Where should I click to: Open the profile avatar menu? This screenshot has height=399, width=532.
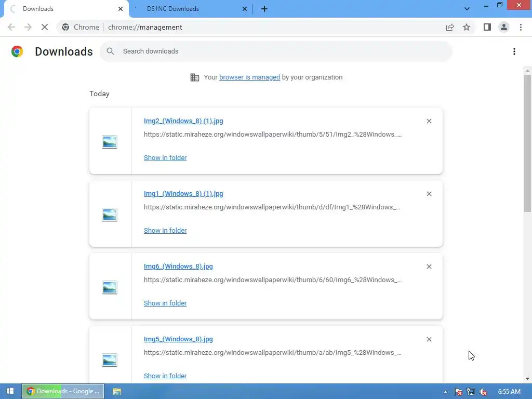[504, 27]
